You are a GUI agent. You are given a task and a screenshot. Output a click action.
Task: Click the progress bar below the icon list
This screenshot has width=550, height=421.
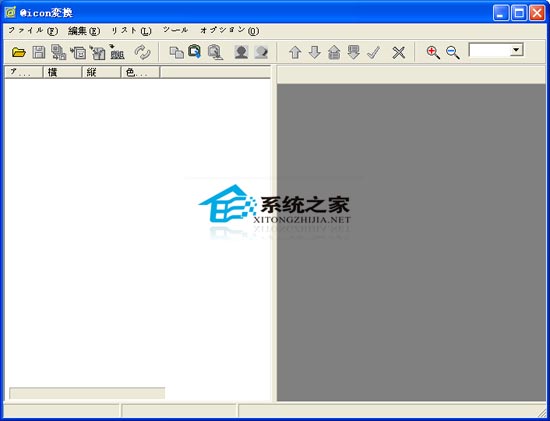[x=87, y=393]
